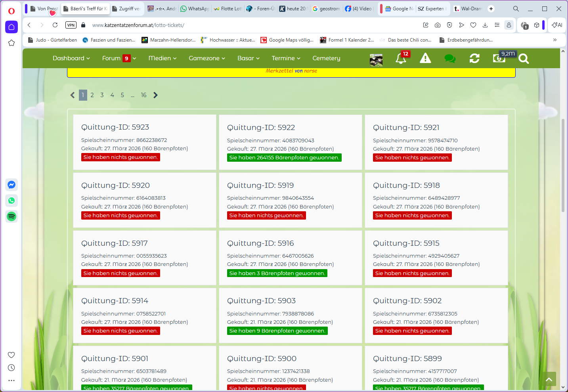Image resolution: width=568 pixels, height=392 pixels.
Task: Click the scroll-to-top arrow button
Action: (x=549, y=379)
